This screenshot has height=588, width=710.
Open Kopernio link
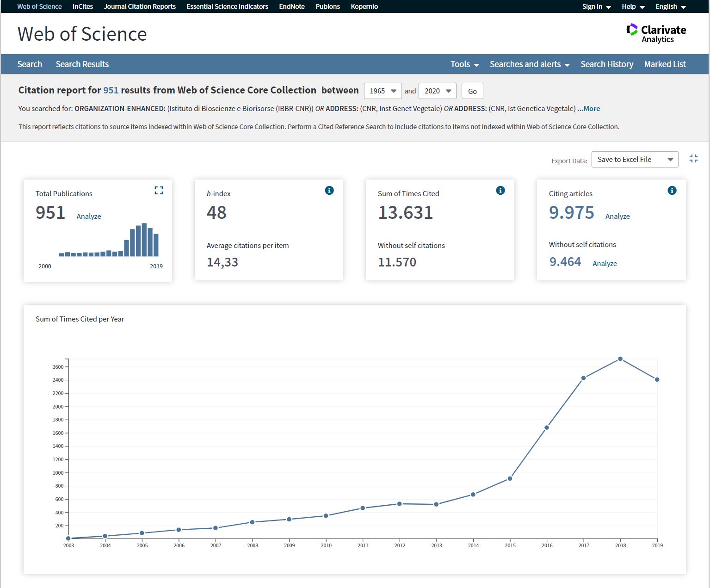pos(364,6)
